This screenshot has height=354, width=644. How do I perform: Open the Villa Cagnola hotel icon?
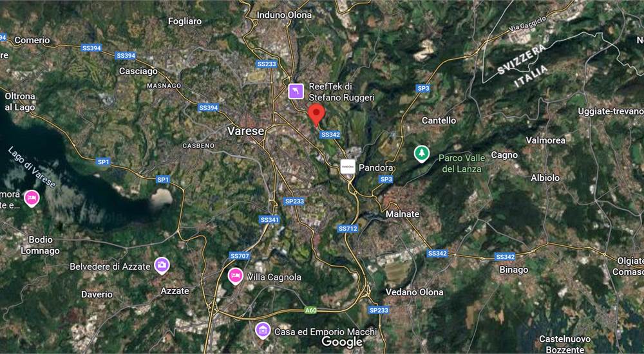235,276
